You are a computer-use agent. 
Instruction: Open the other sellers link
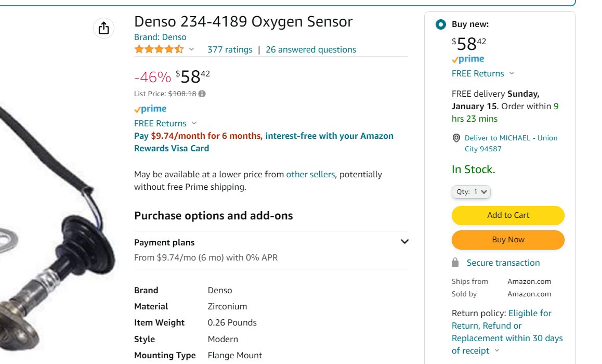coord(310,174)
